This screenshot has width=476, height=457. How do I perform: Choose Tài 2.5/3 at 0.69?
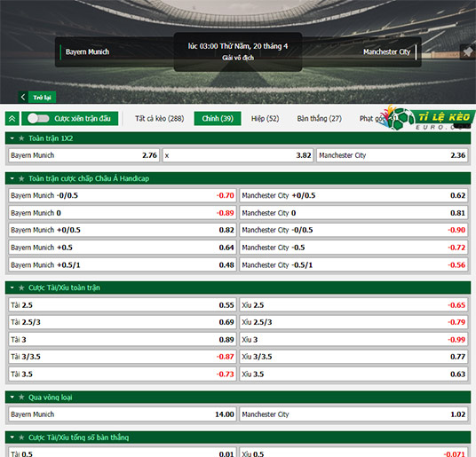123,322
